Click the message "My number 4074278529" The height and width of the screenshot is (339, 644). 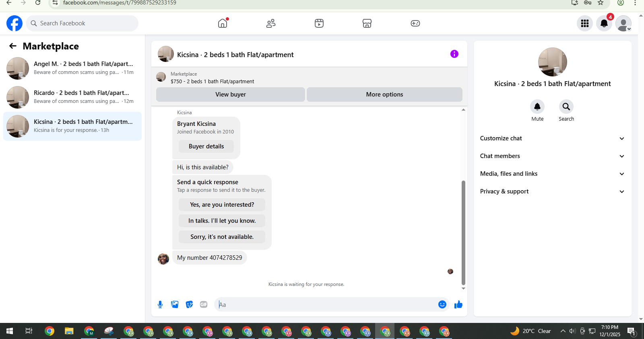tap(210, 258)
